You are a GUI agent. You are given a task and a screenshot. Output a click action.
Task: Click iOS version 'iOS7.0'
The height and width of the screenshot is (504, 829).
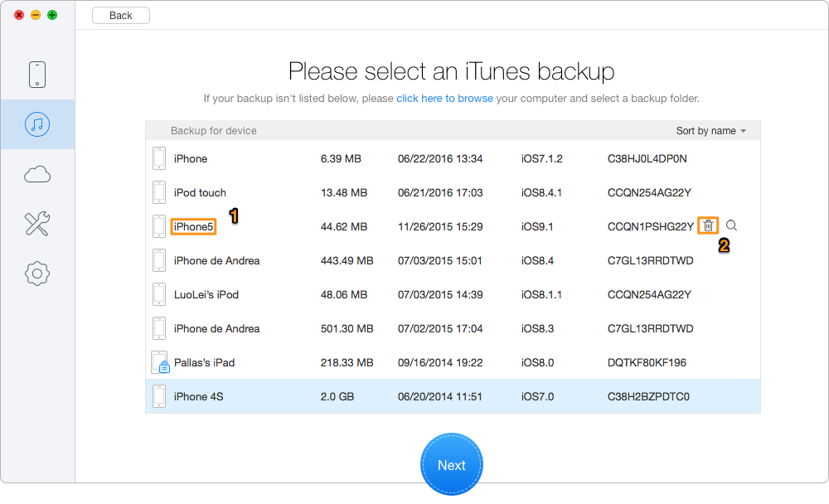(x=537, y=396)
